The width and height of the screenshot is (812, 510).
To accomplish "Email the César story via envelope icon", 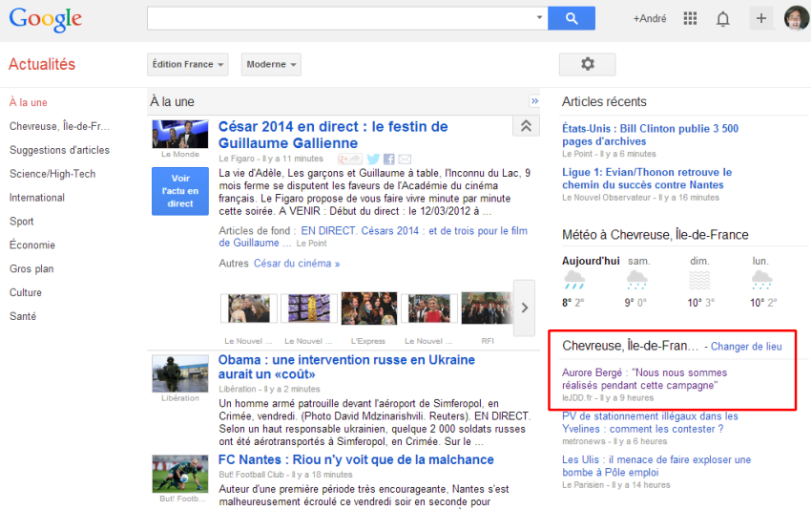I will (x=405, y=159).
